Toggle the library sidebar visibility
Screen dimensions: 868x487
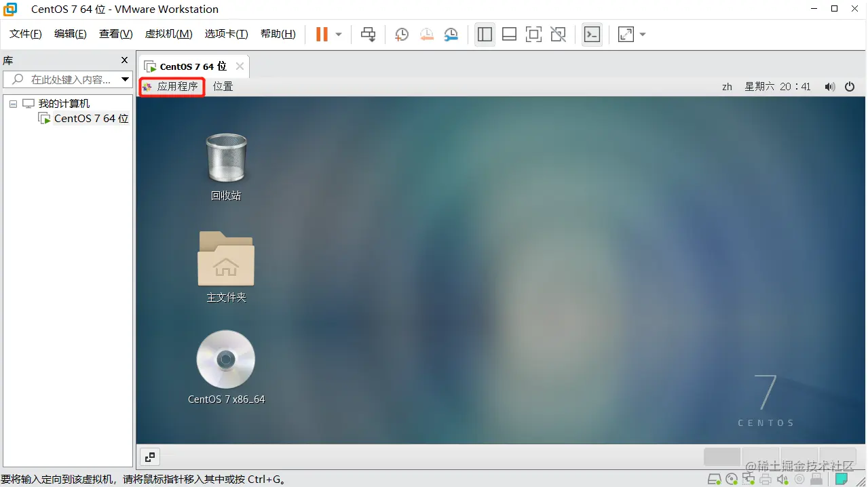coord(485,34)
